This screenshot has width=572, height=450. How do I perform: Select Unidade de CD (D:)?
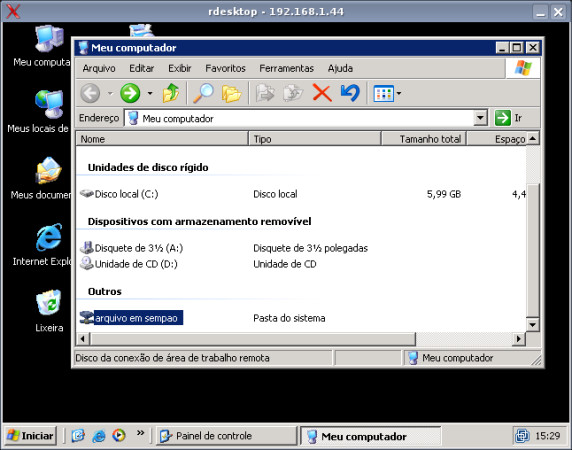click(x=129, y=264)
